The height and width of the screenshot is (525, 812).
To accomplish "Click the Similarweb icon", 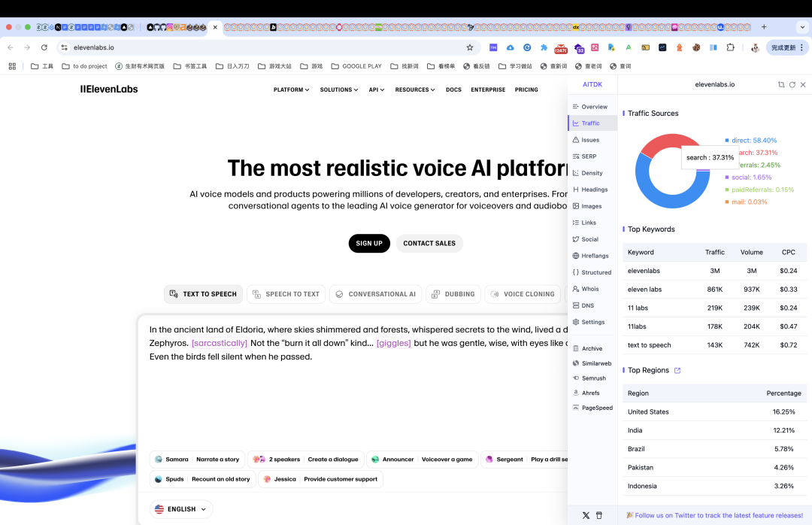I will (x=576, y=364).
